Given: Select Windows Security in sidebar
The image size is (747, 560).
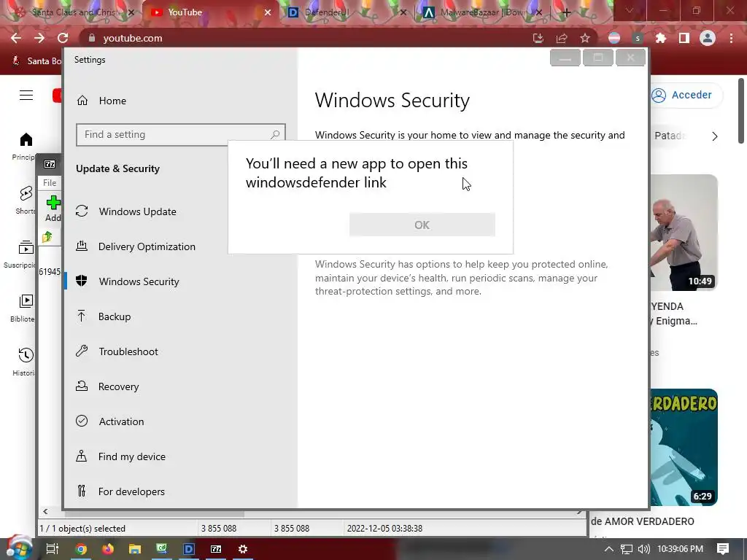Looking at the screenshot, I should 139,281.
